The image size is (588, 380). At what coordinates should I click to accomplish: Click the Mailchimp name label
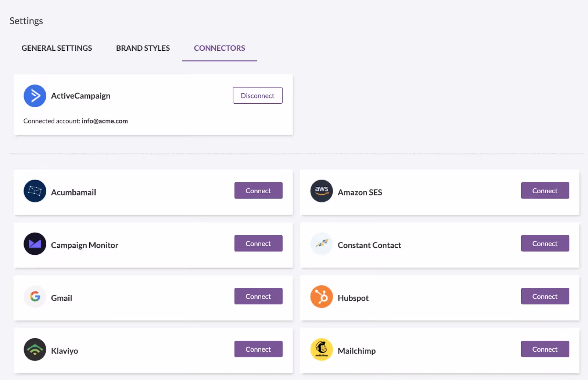356,351
